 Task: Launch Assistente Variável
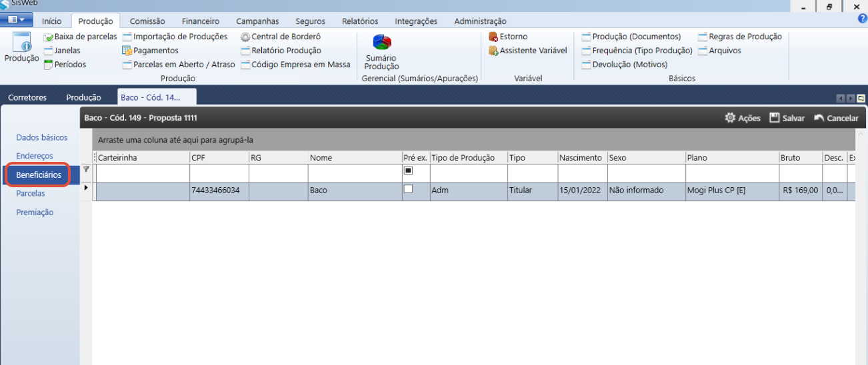coord(527,51)
